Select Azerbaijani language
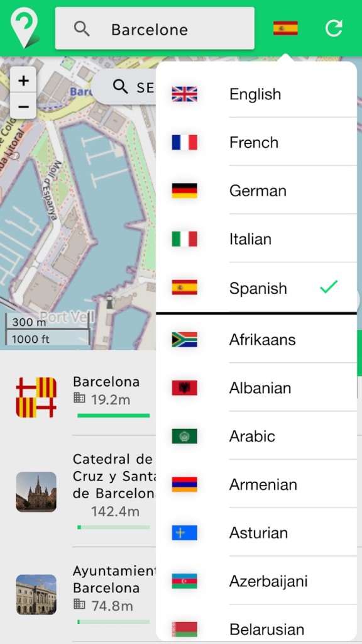The width and height of the screenshot is (362, 644). 256,580
